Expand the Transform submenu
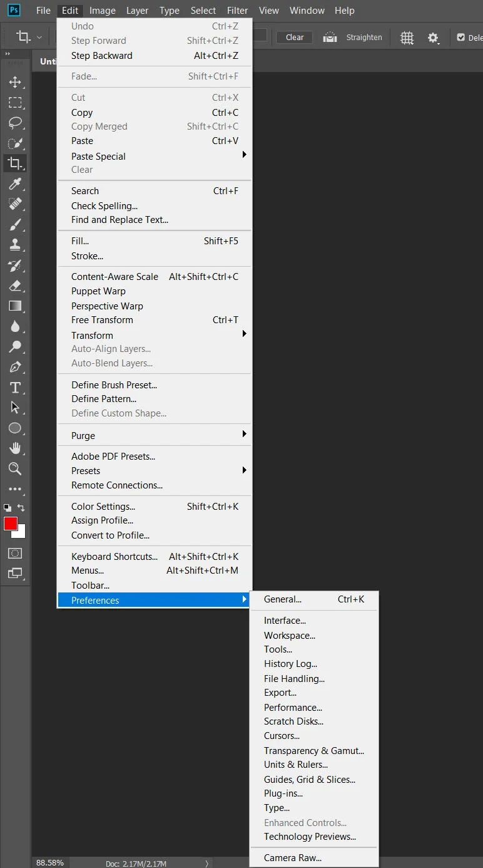Image resolution: width=483 pixels, height=868 pixels. (x=155, y=335)
